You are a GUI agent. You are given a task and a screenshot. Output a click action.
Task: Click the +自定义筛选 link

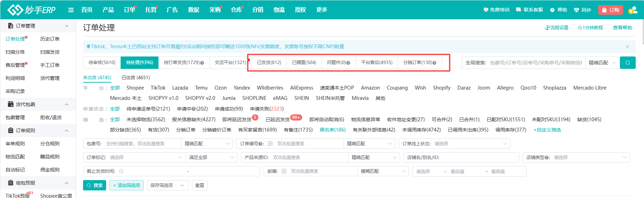click(x=547, y=130)
